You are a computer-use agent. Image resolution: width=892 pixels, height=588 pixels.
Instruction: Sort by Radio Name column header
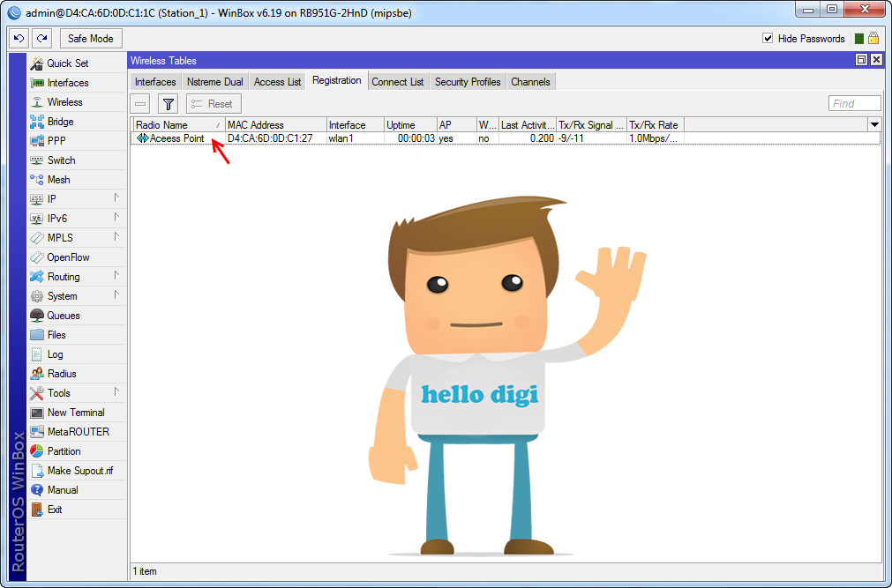coord(178,124)
